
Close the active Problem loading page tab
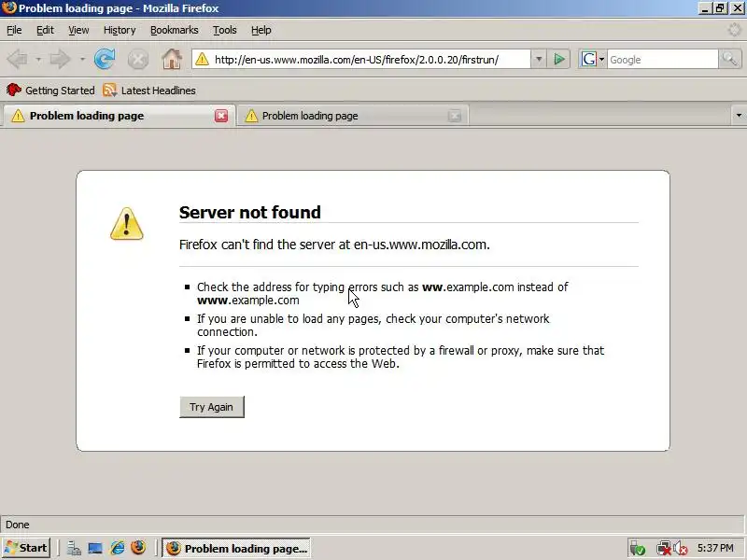point(221,116)
